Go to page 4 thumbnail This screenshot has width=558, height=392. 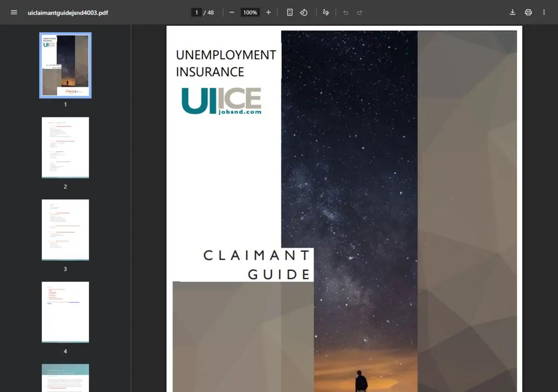(66, 312)
